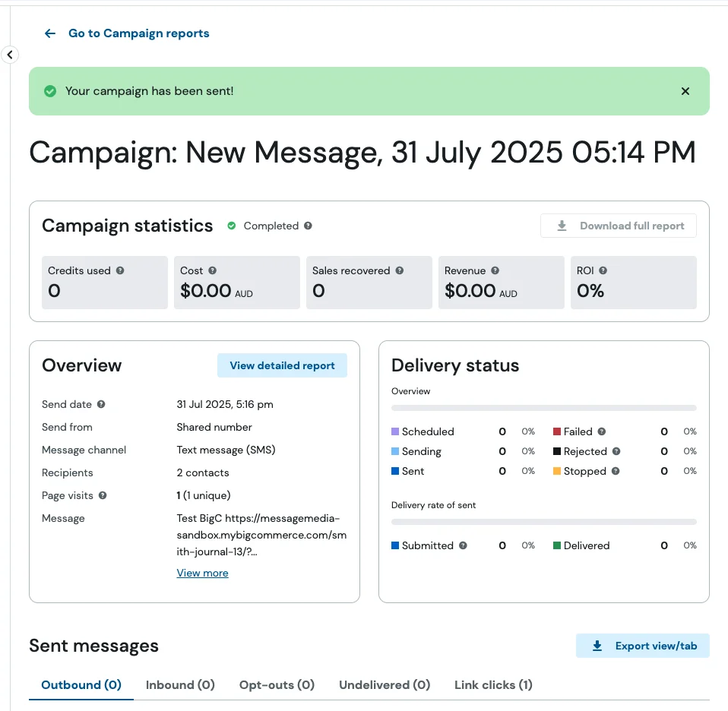Click the Stopped orange color swatch
Image resolution: width=728 pixels, height=711 pixels.
click(557, 471)
